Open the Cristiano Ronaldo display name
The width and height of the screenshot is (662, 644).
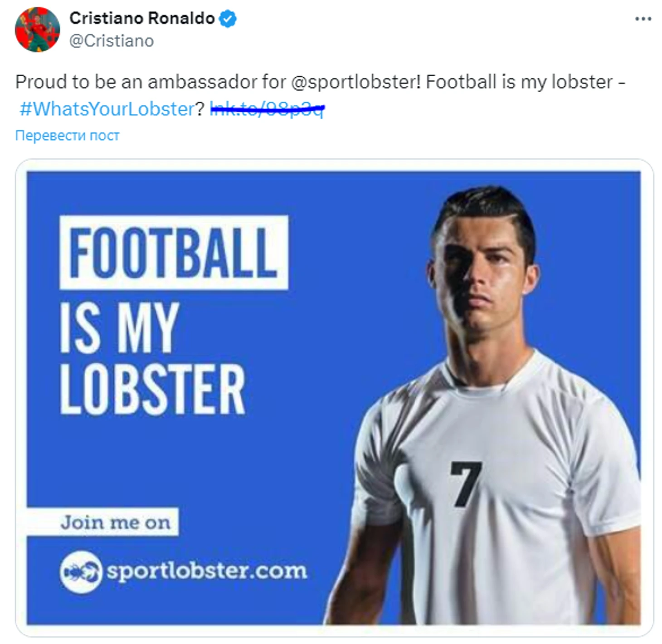coord(142,18)
